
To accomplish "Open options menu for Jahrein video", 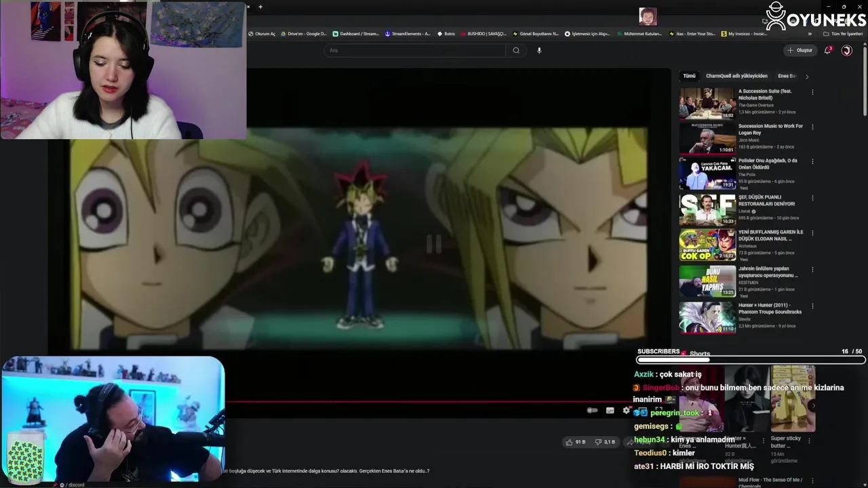I will [x=812, y=270].
